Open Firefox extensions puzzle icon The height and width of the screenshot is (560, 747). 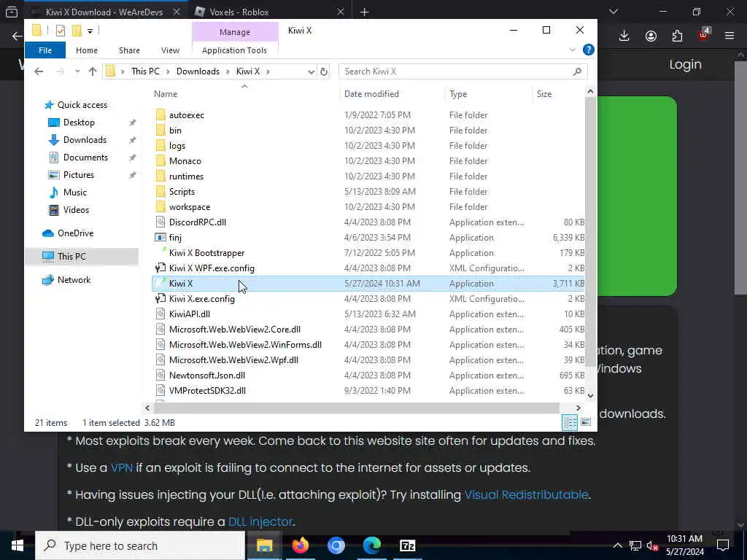point(677,36)
